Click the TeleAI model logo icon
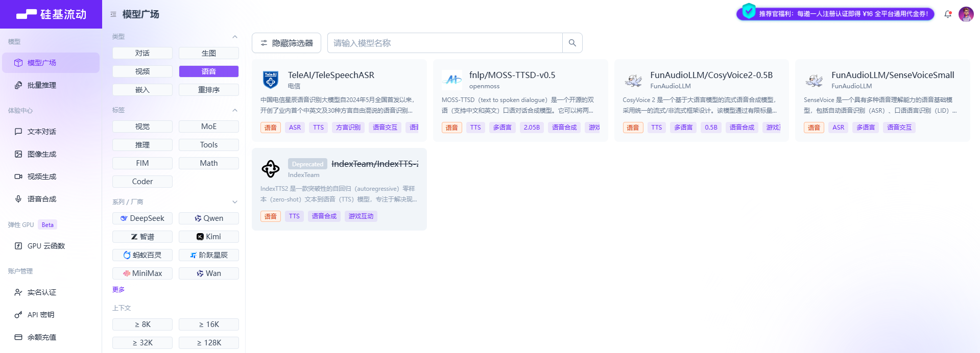980x353 pixels. tap(271, 80)
